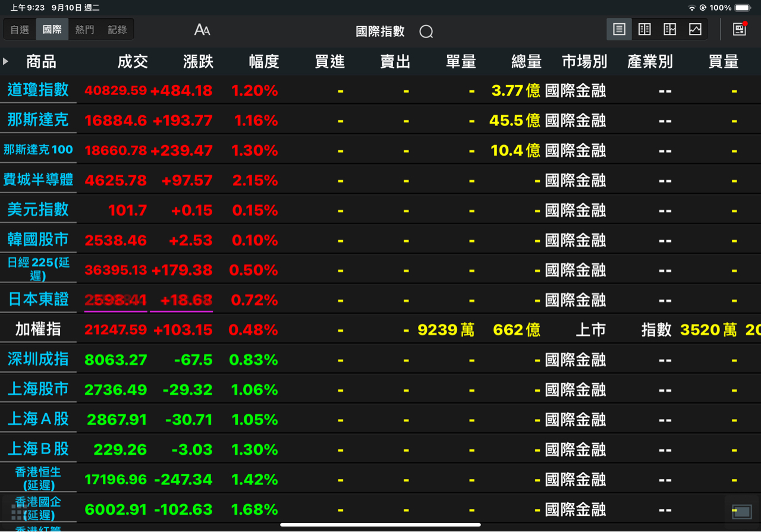Switch to single-column list view icon
This screenshot has width=761, height=532.
[619, 29]
